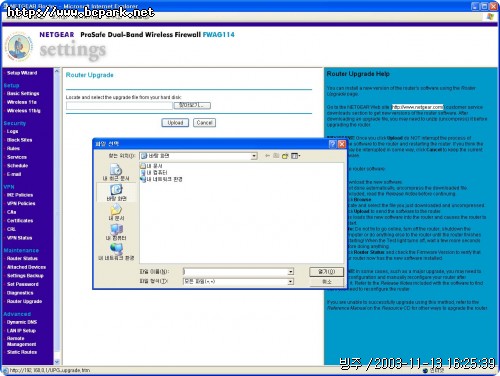500x376 pixels.
Task: Open CRL page under VPN
Action: (11, 229)
